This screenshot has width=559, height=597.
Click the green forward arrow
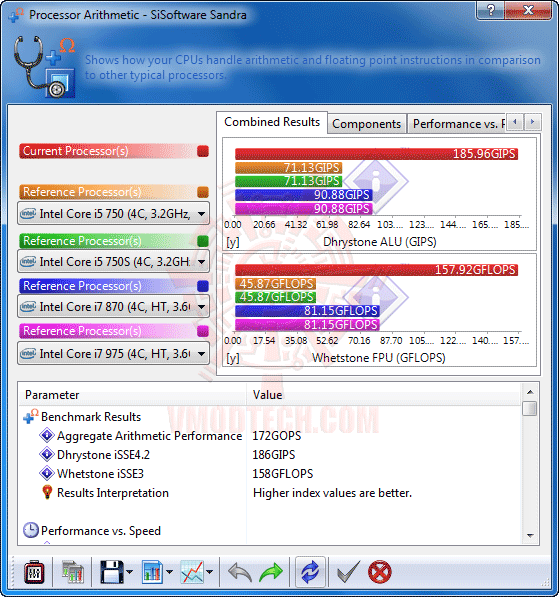click(271, 573)
